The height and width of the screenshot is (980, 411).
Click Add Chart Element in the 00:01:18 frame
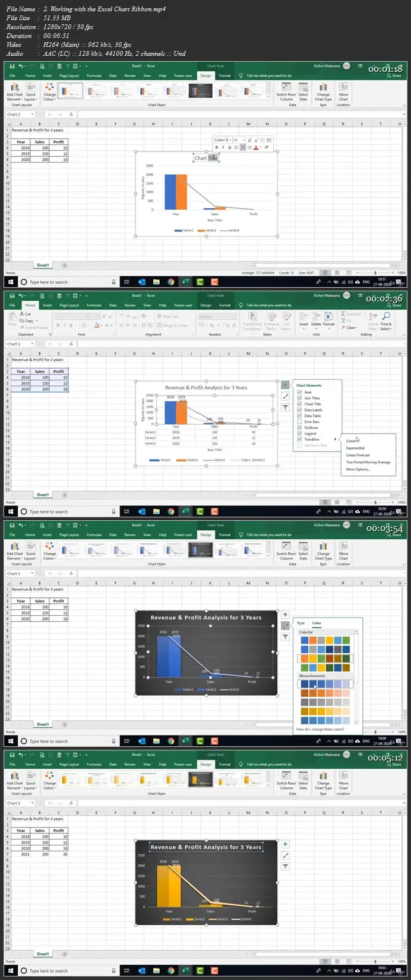(x=14, y=91)
